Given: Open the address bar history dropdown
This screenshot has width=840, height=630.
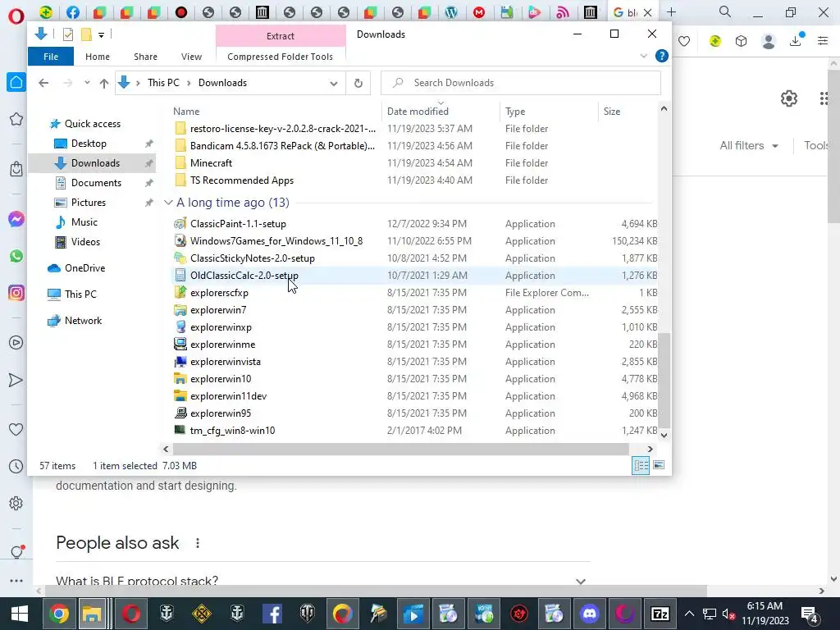Looking at the screenshot, I should click(x=334, y=83).
